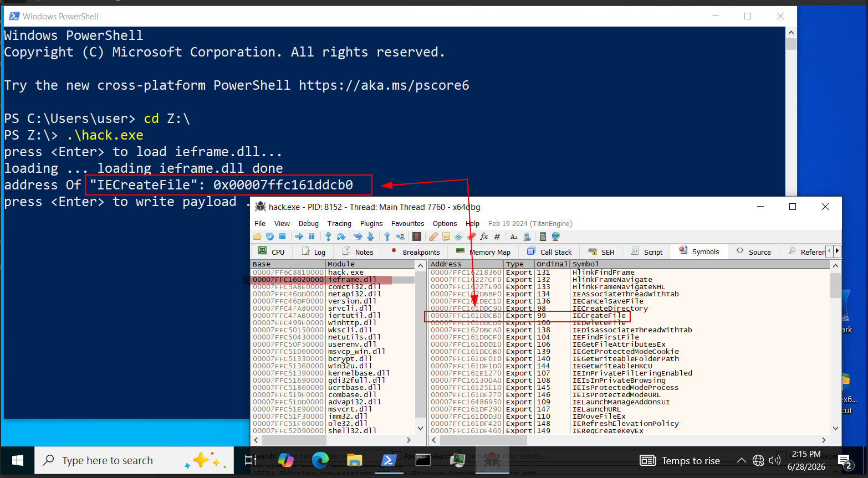This screenshot has width=868, height=478.
Task: Open the Comments speech-bubble icon
Action: [446, 237]
